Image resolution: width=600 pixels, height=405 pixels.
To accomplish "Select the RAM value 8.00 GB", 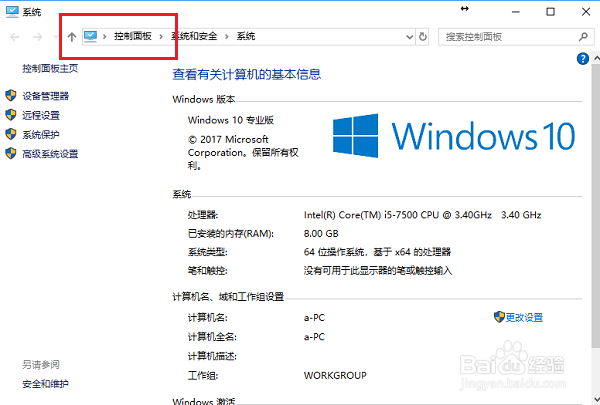I will click(321, 234).
